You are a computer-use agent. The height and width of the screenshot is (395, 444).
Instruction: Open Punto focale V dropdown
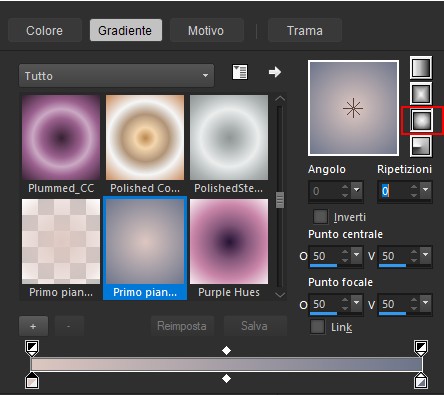point(426,304)
